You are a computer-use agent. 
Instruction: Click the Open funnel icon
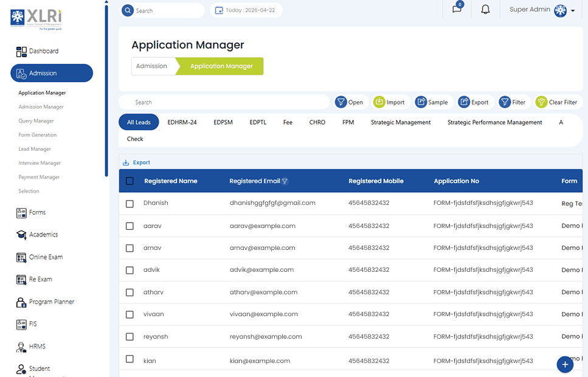pyautogui.click(x=341, y=102)
